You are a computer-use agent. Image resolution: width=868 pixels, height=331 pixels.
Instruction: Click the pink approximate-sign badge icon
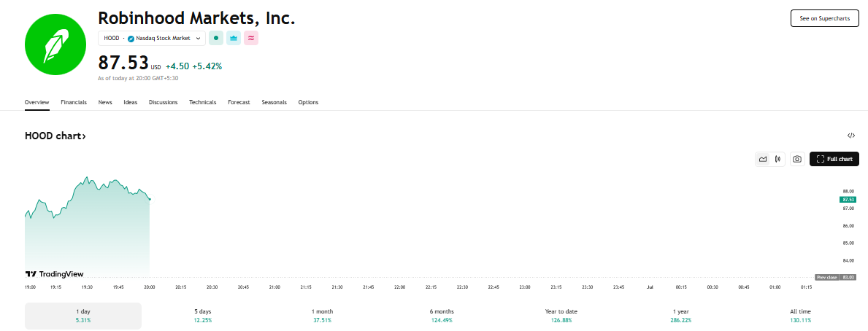[251, 38]
